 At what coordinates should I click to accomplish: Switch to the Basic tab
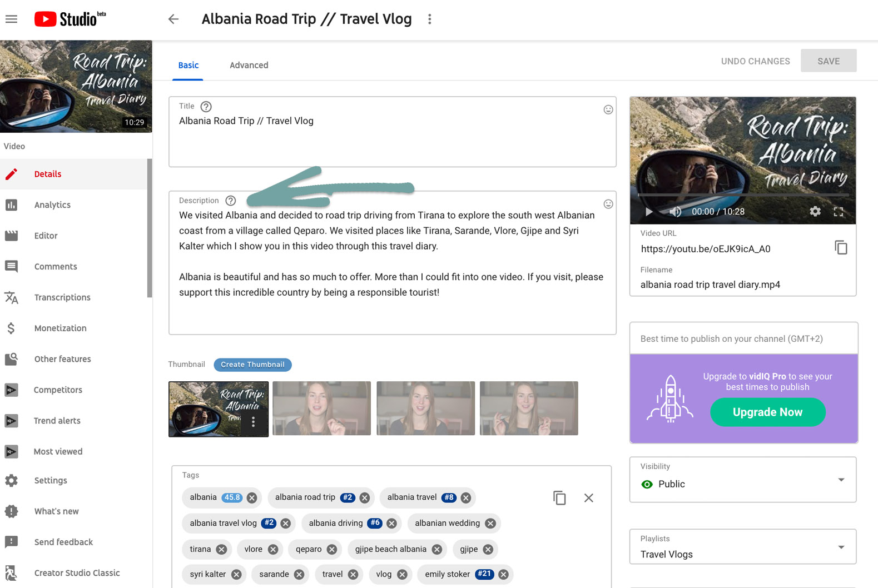[x=188, y=66]
